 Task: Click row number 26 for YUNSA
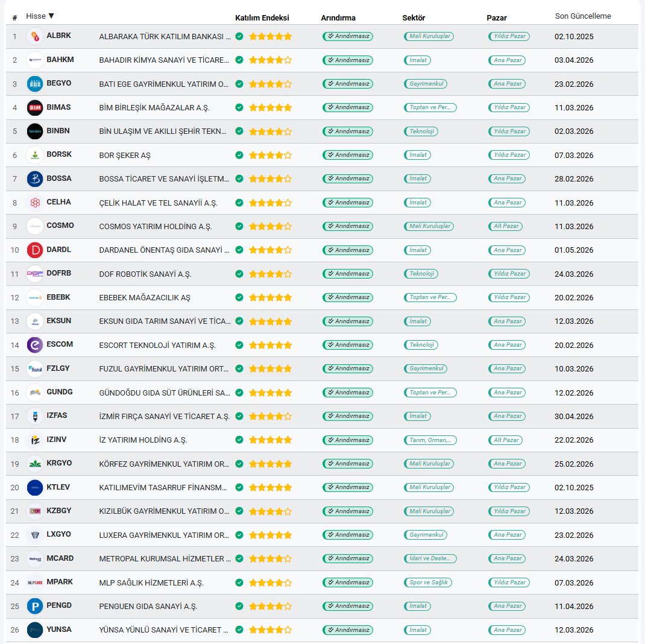[15, 630]
